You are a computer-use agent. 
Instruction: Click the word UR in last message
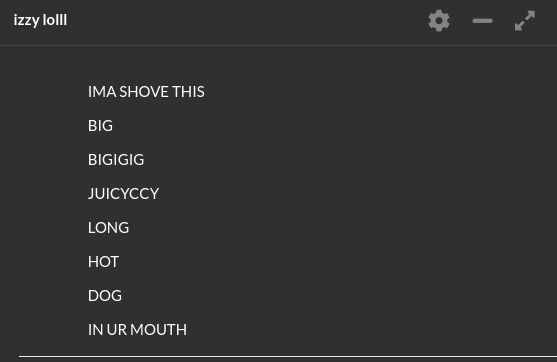[x=117, y=330]
